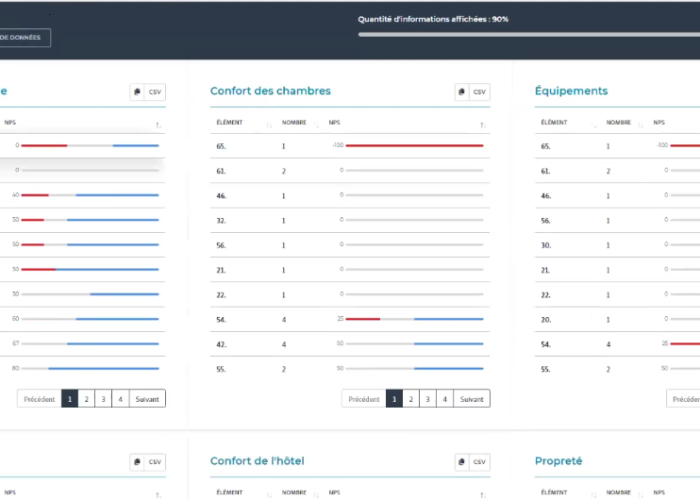The width and height of the screenshot is (700, 500).
Task: Click the NPS bar of element 65. in Confort des chambres
Action: point(414,146)
